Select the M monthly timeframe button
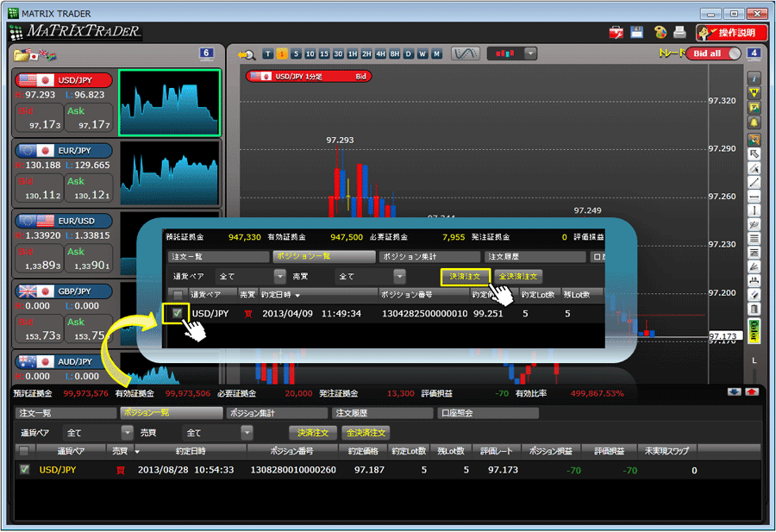 [x=436, y=54]
